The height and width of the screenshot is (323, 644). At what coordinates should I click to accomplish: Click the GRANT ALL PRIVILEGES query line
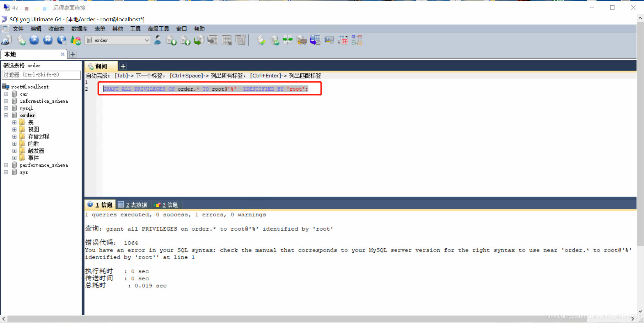(206, 89)
